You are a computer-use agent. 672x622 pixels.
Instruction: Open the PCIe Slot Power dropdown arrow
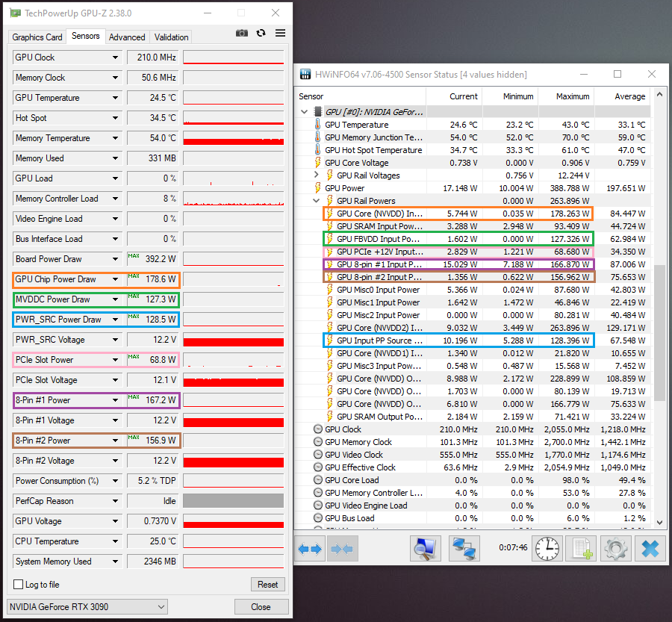115,359
